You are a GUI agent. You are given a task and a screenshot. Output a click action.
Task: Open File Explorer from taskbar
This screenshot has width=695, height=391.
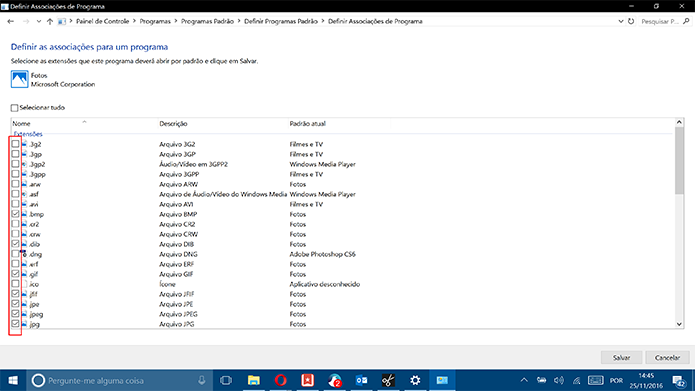[x=254, y=380]
